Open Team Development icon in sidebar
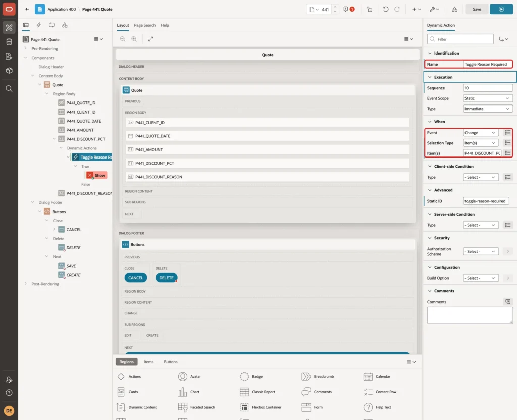The width and height of the screenshot is (517, 420). coord(9,56)
